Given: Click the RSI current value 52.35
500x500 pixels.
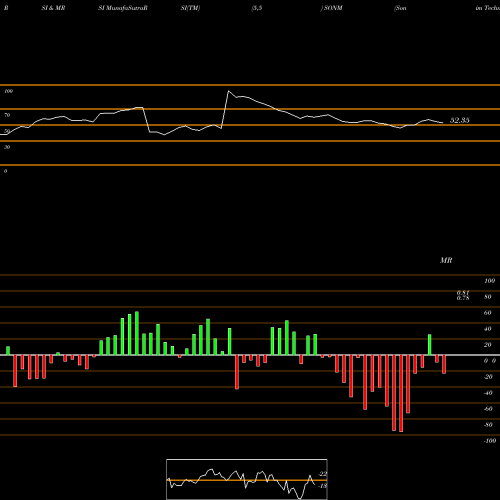Looking at the screenshot, I should tap(460, 120).
